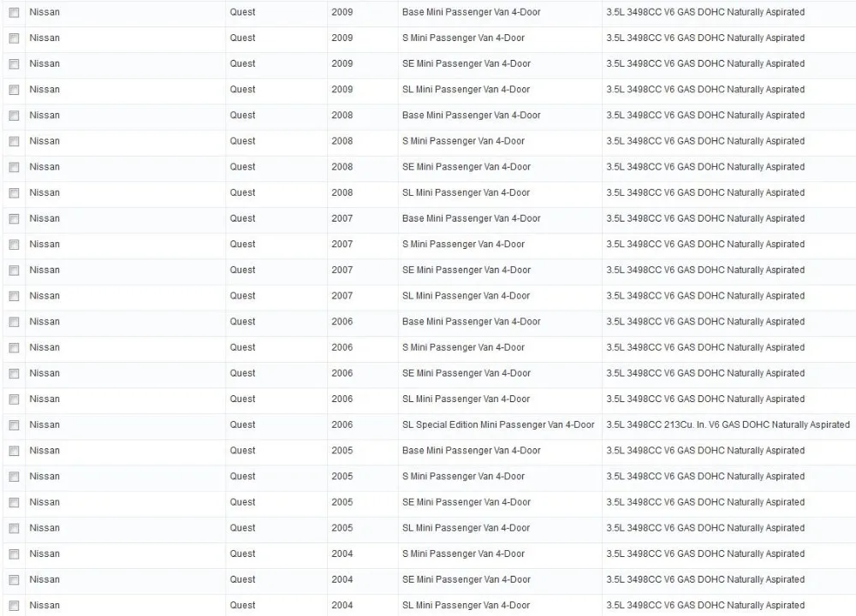
Task: Click "S Mini Passenger Van 4-Door" in the 2007 row
Action: pos(463,245)
